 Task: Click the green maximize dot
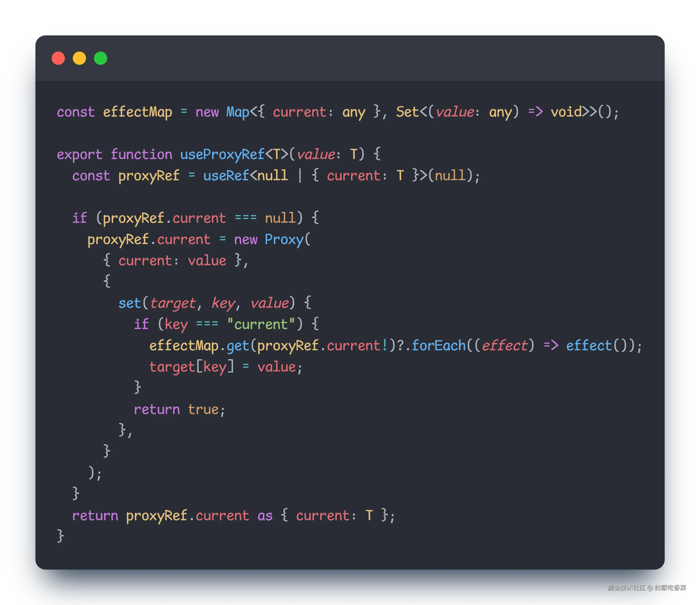[x=100, y=58]
